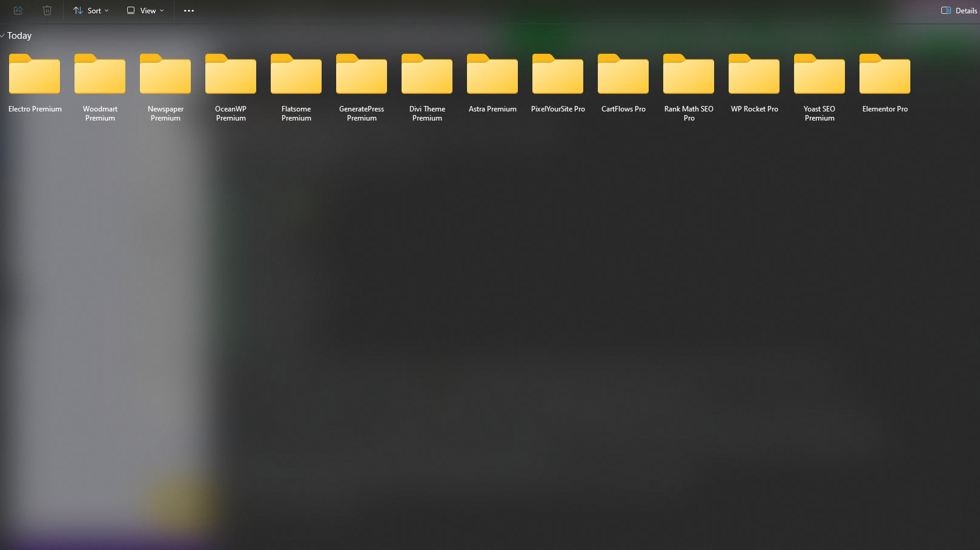The height and width of the screenshot is (550, 980).
Task: Open the See more three-dots menu
Action: [x=189, y=10]
